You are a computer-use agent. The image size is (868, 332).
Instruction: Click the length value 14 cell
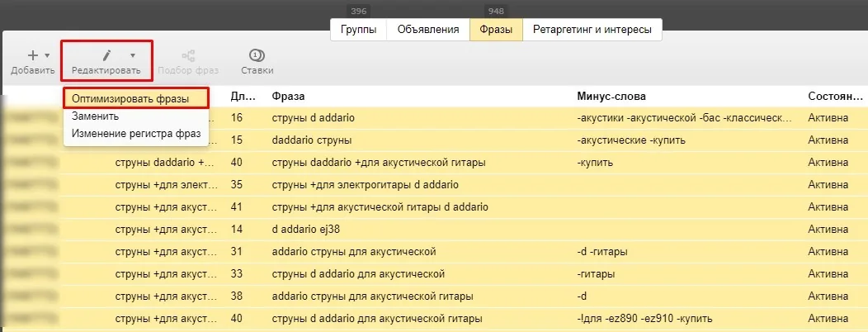click(236, 229)
